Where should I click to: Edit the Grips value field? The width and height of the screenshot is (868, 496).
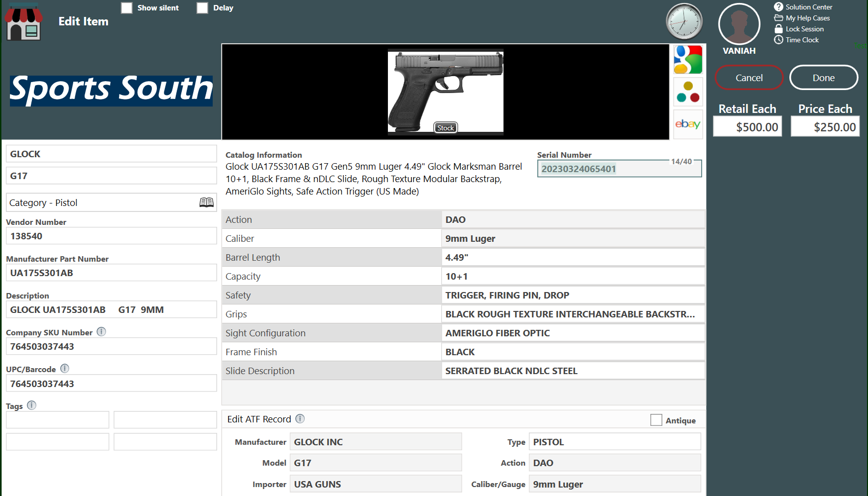click(x=573, y=314)
